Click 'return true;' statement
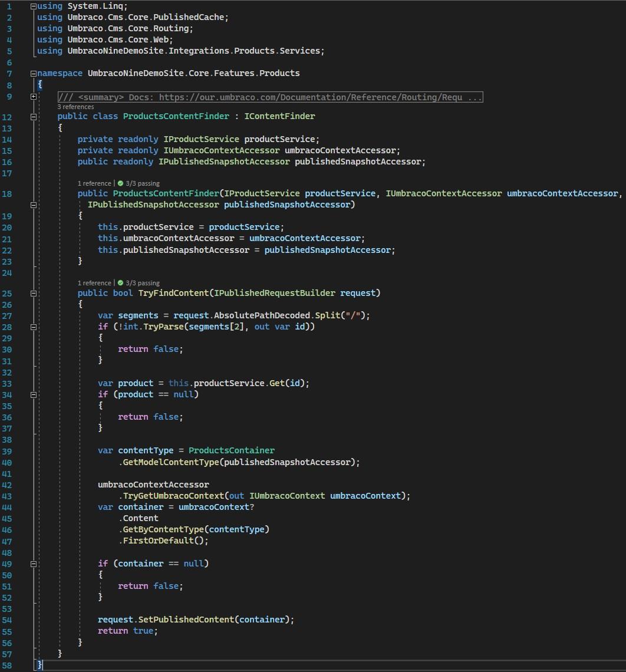626x672 pixels. pos(128,631)
